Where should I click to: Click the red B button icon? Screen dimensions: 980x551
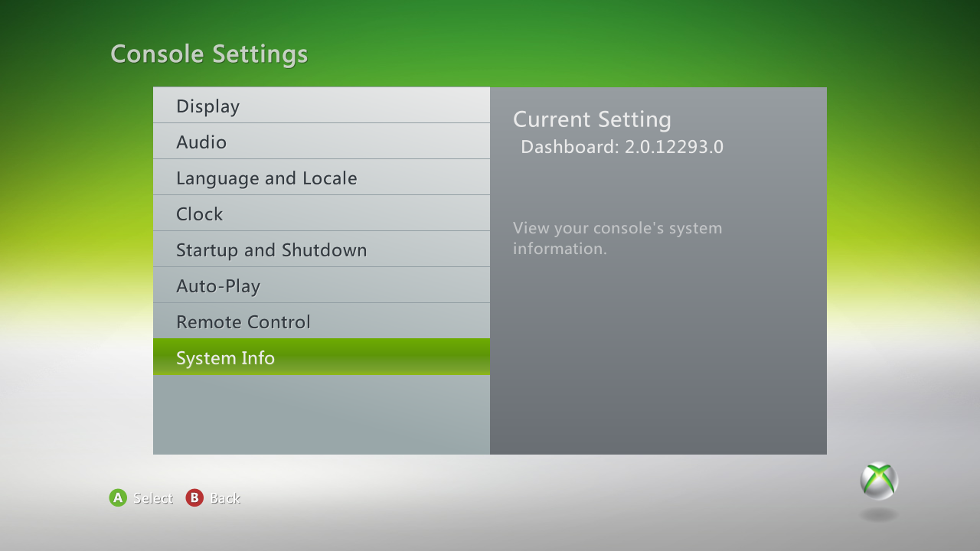[194, 497]
